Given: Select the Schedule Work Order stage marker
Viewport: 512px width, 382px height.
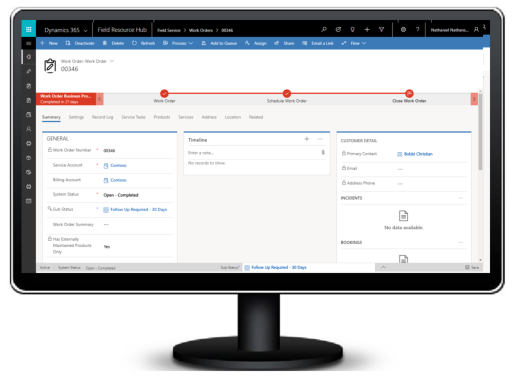Looking at the screenshot, I should [x=287, y=93].
